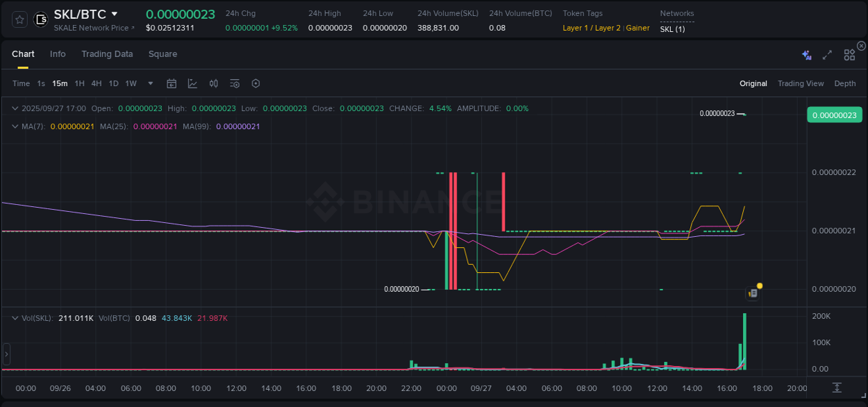This screenshot has width=868, height=407.
Task: Collapse the Vol(SKL) volume panel
Action: pos(15,317)
